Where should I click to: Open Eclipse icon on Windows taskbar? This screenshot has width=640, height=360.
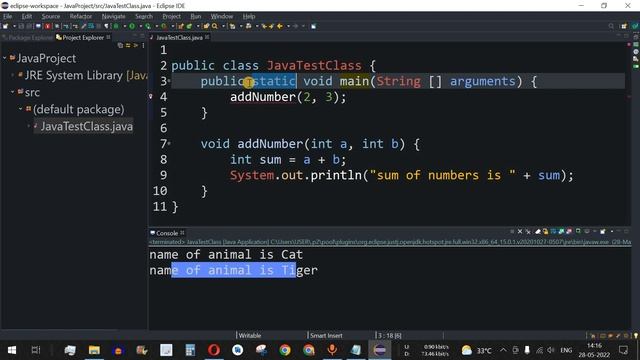380,350
